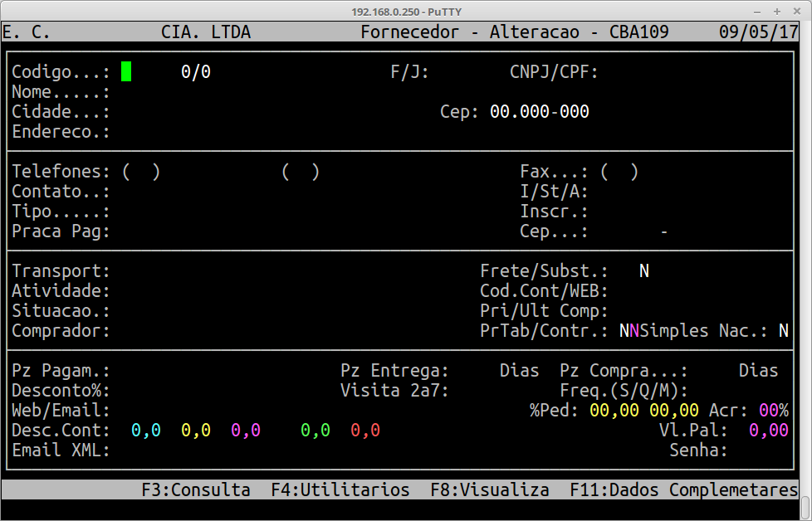Click the magenta Vl.Pal 0,00 value
812x521 pixels.
(768, 431)
